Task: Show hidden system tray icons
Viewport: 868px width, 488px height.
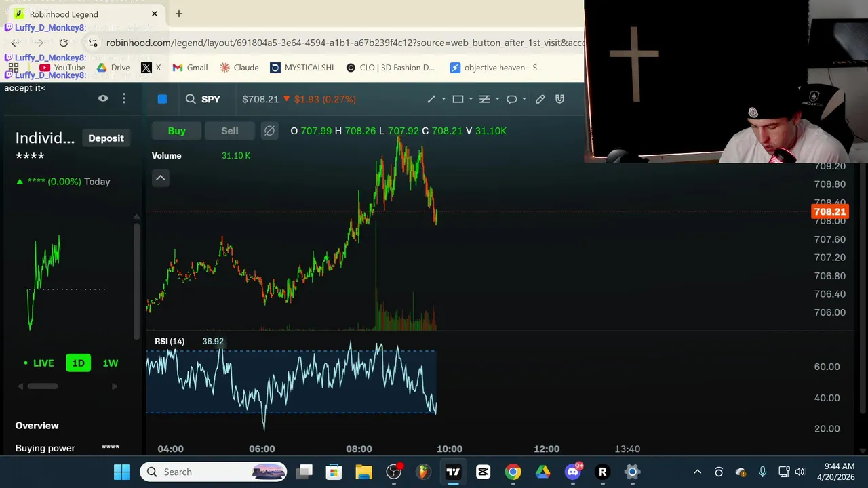Action: point(697,472)
